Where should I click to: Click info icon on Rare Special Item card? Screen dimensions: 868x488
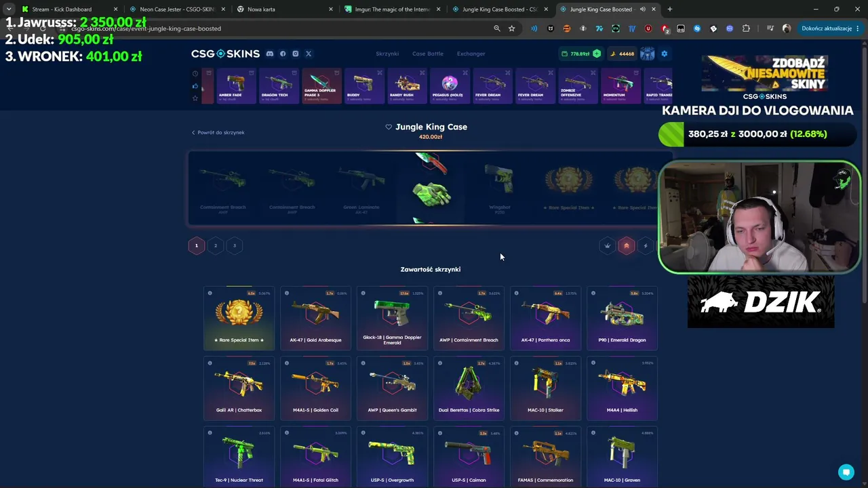210,293
